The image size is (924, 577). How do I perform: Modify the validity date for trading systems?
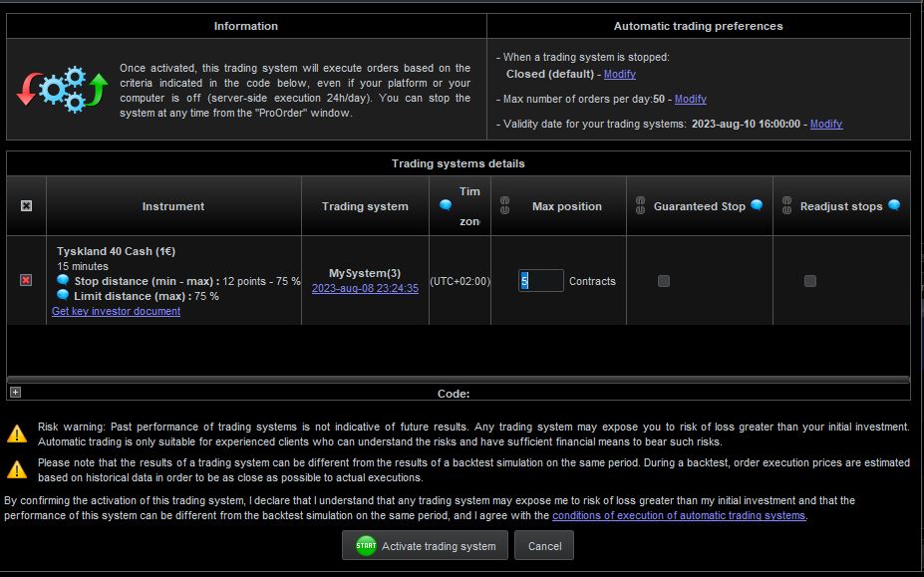tap(826, 124)
